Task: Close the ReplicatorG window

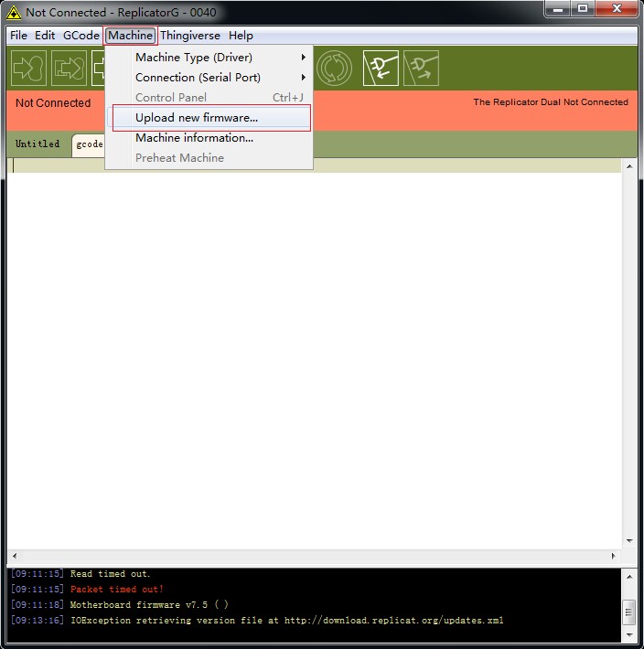Action: [617, 9]
